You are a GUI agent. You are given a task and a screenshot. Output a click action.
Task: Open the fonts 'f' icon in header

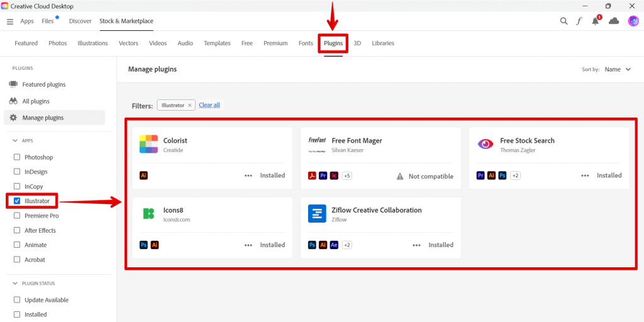pyautogui.click(x=579, y=21)
